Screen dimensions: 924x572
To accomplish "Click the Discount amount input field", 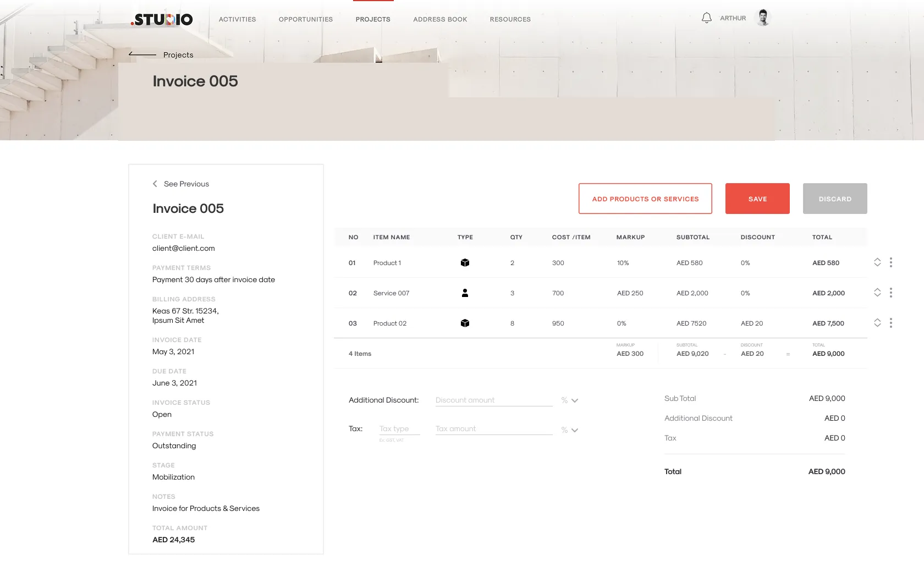I will pyautogui.click(x=492, y=400).
